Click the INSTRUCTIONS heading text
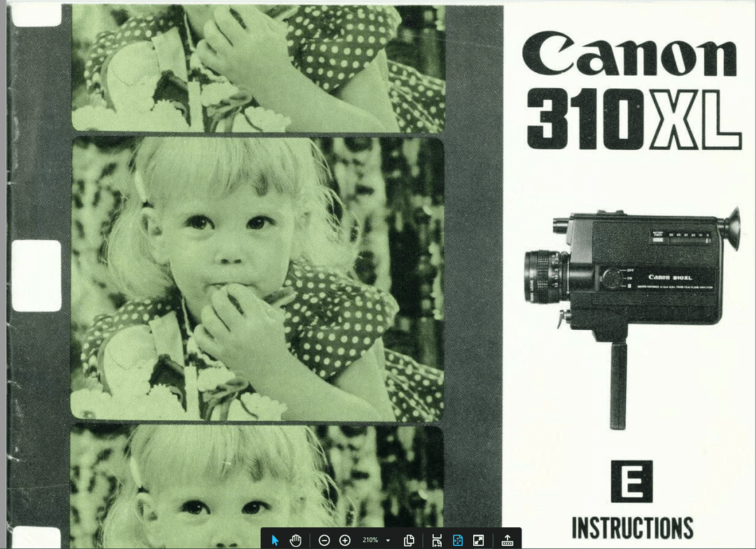756x549 pixels. click(631, 527)
